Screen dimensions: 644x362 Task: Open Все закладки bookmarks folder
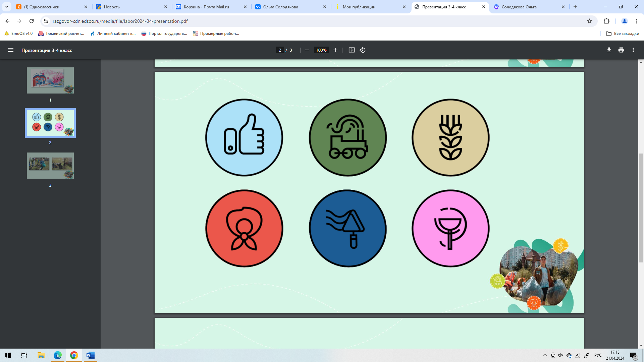[x=623, y=34]
